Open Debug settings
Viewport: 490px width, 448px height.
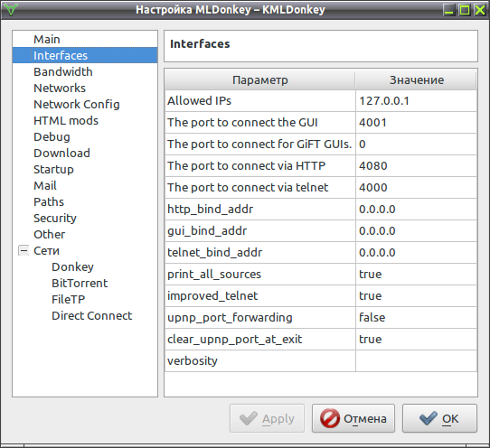tap(52, 136)
